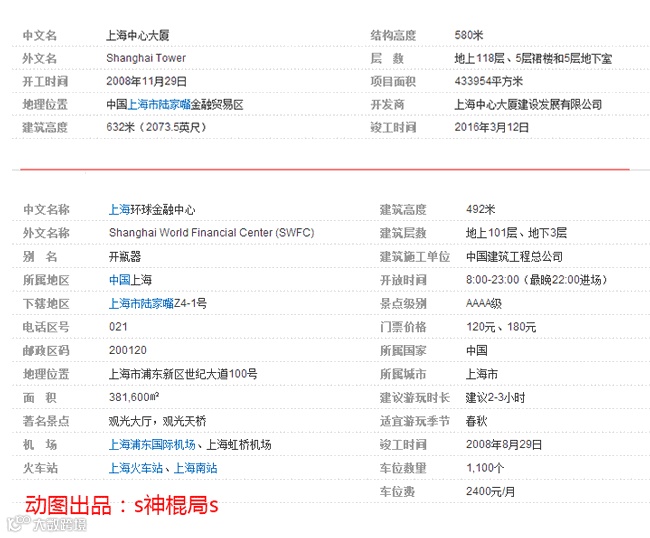Viewport: 650px width, 538px height.
Task: Select the parking count 1,100个
Action: (x=485, y=468)
